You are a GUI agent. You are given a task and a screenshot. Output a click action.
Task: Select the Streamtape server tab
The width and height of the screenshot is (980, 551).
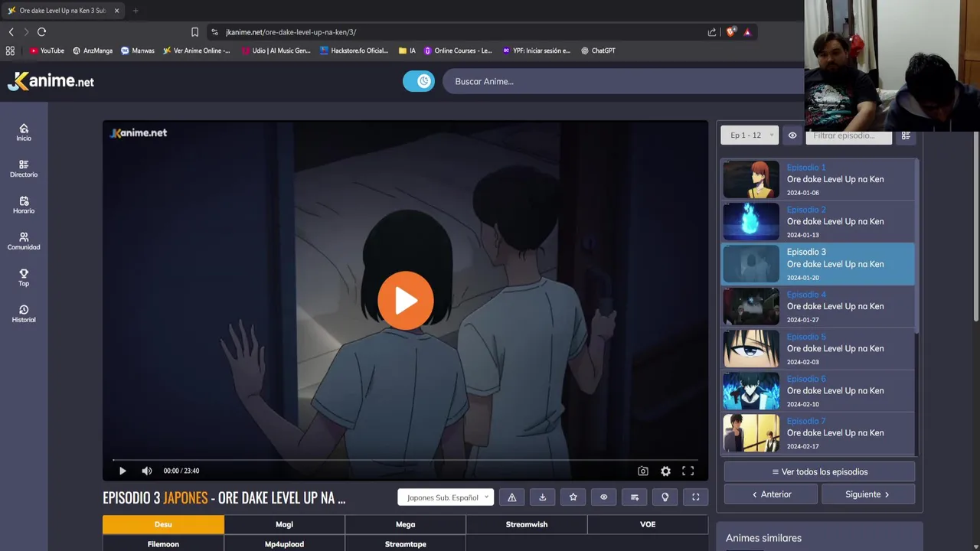[405, 544]
